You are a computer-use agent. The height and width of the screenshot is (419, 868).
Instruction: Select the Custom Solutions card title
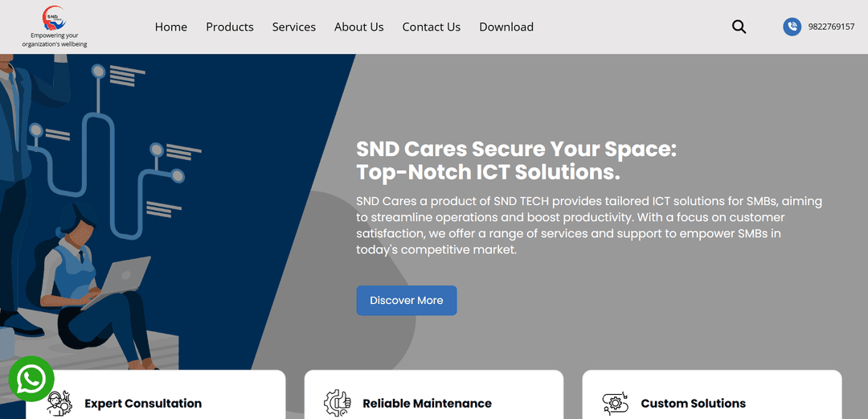point(693,404)
